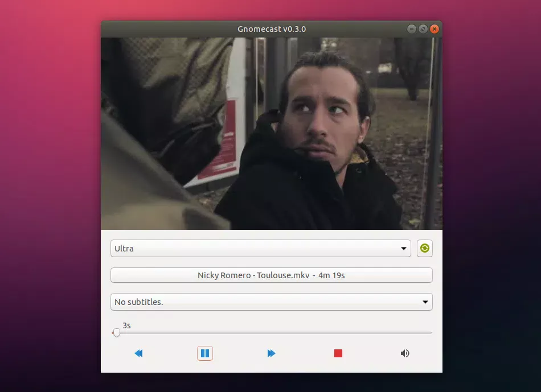The width and height of the screenshot is (541, 392).
Task: Minimize the Gnomecast window
Action: pyautogui.click(x=411, y=29)
